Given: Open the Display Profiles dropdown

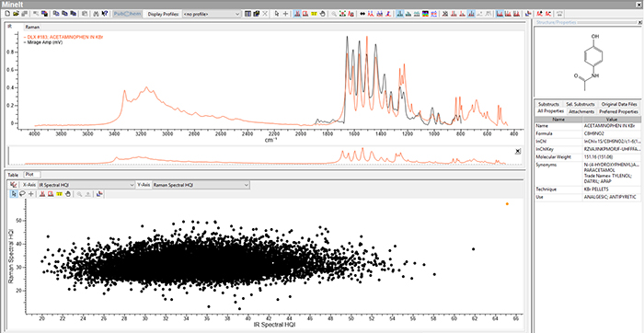Looking at the screenshot, I should coord(212,14).
